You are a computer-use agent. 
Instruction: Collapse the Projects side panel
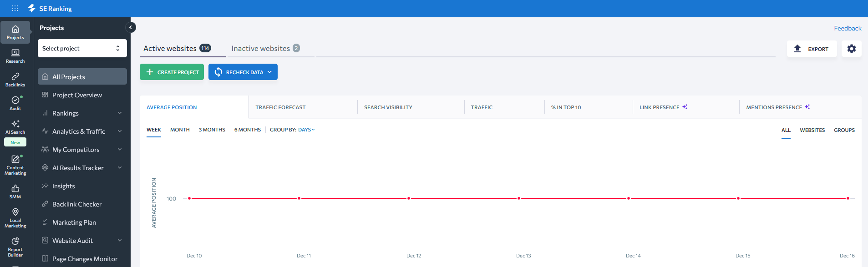click(131, 27)
